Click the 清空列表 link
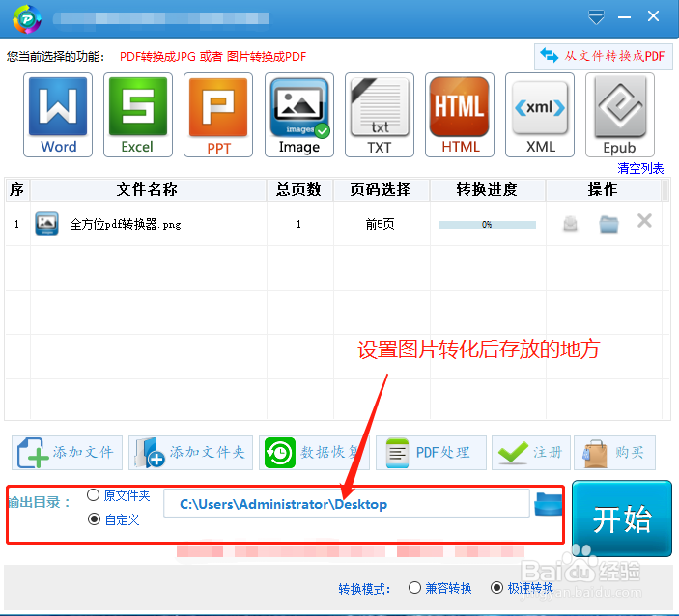Image resolution: width=679 pixels, height=616 pixels. pos(640,168)
